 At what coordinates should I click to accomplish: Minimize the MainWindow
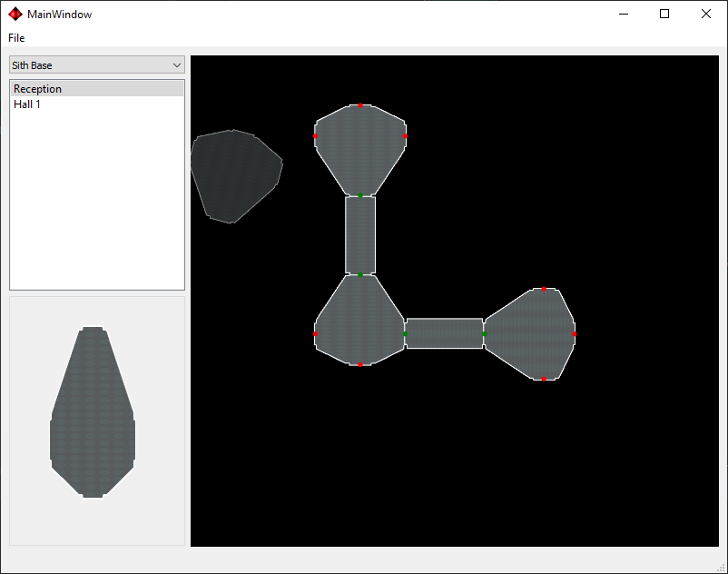tap(624, 14)
